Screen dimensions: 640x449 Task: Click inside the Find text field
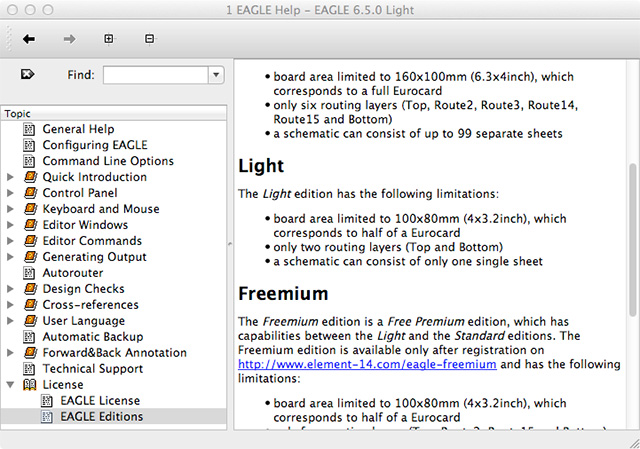154,75
